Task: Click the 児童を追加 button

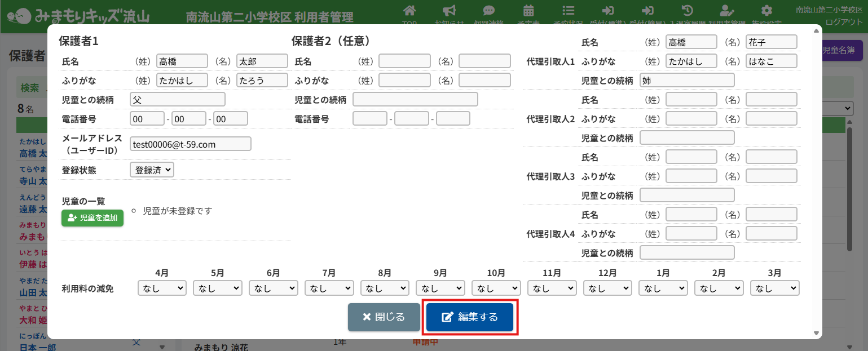Action: (92, 217)
